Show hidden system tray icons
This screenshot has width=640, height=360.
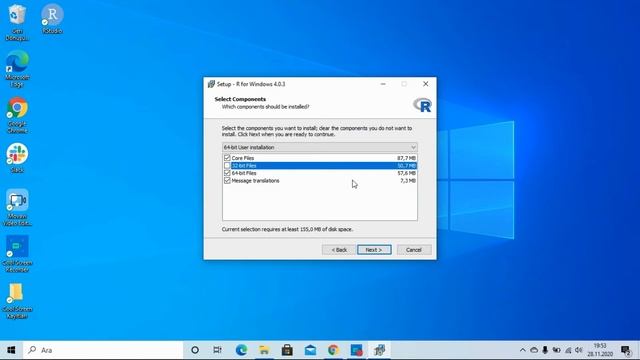coord(522,350)
